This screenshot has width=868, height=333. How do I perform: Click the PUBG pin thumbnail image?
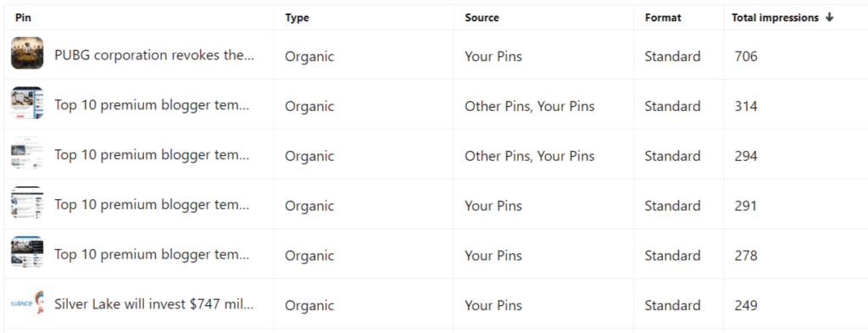[27, 53]
